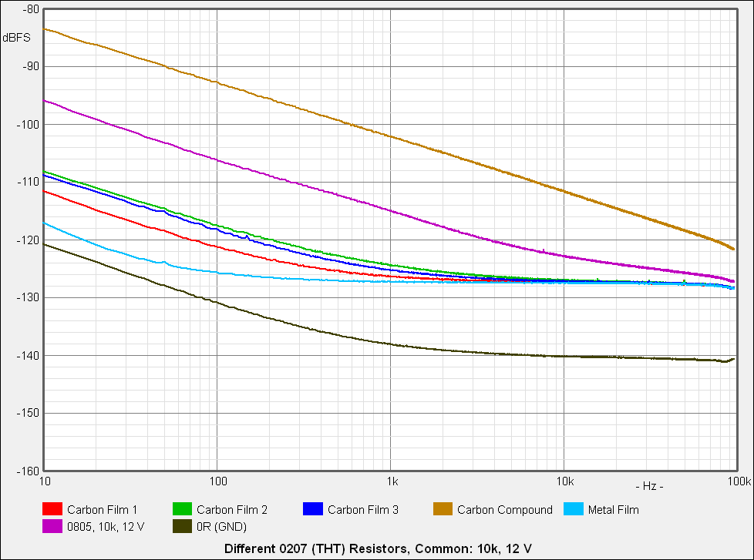Click the '-120' y-axis tick label
Image resolution: width=754 pixels, height=560 pixels.
coord(29,240)
